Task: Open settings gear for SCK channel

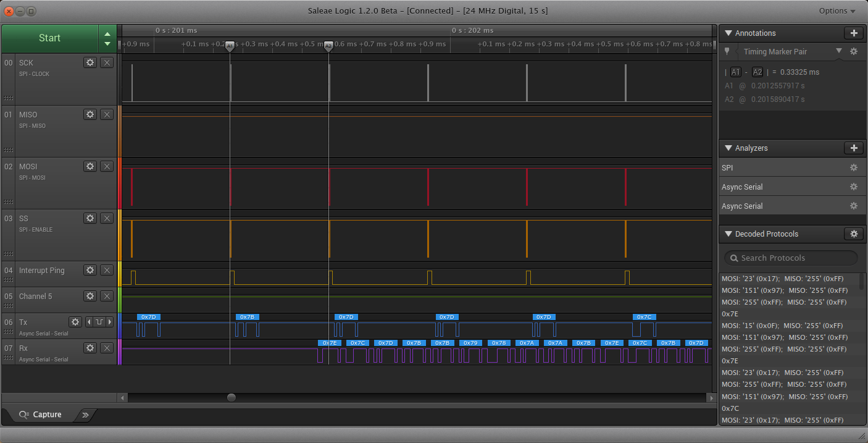Action: coord(90,62)
